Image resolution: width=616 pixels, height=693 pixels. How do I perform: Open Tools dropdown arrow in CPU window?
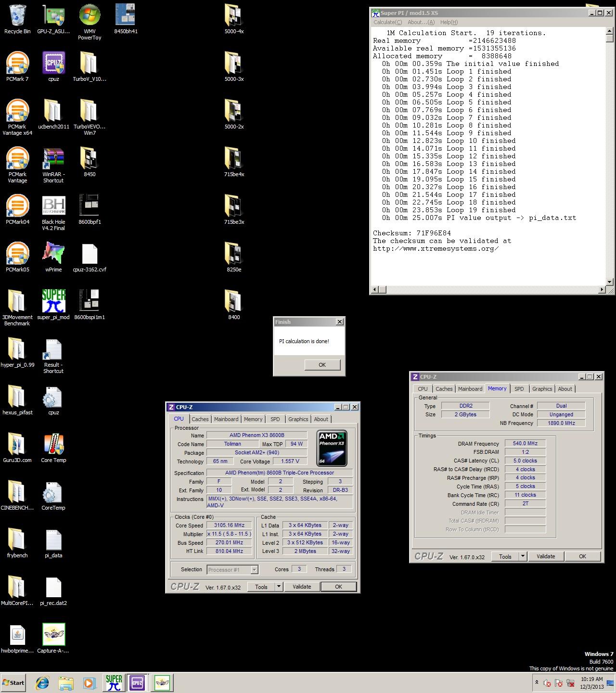coord(279,587)
